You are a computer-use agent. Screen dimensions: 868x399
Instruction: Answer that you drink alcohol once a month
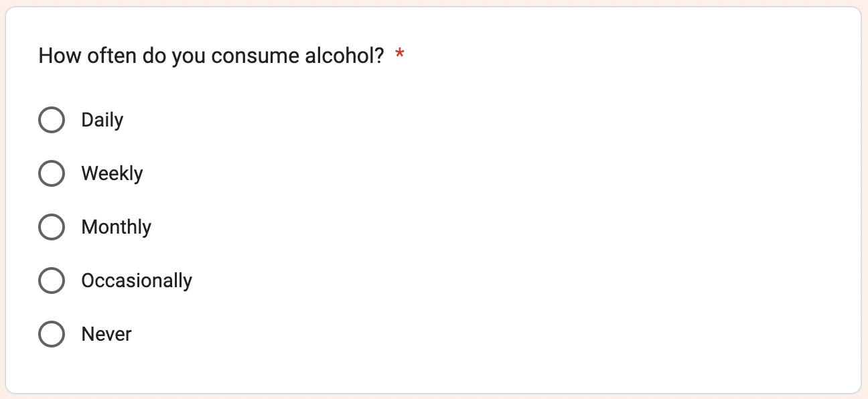click(52, 228)
